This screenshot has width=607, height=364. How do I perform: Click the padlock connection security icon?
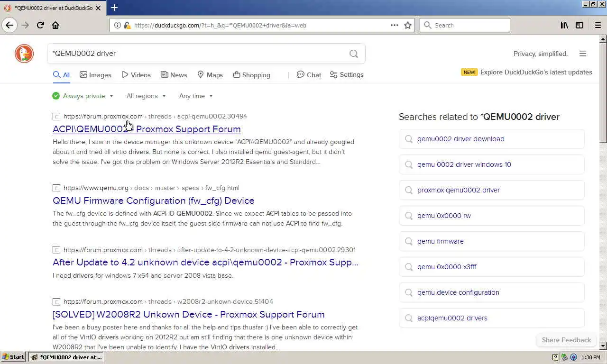[x=127, y=25]
